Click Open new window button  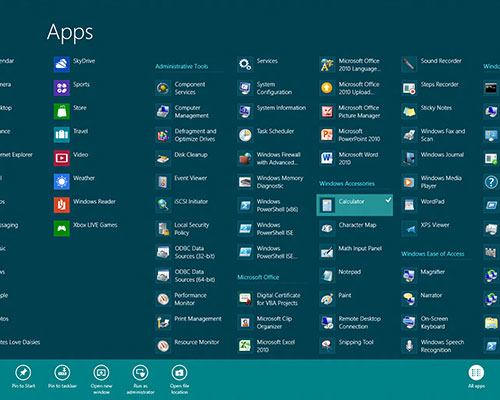101,380
